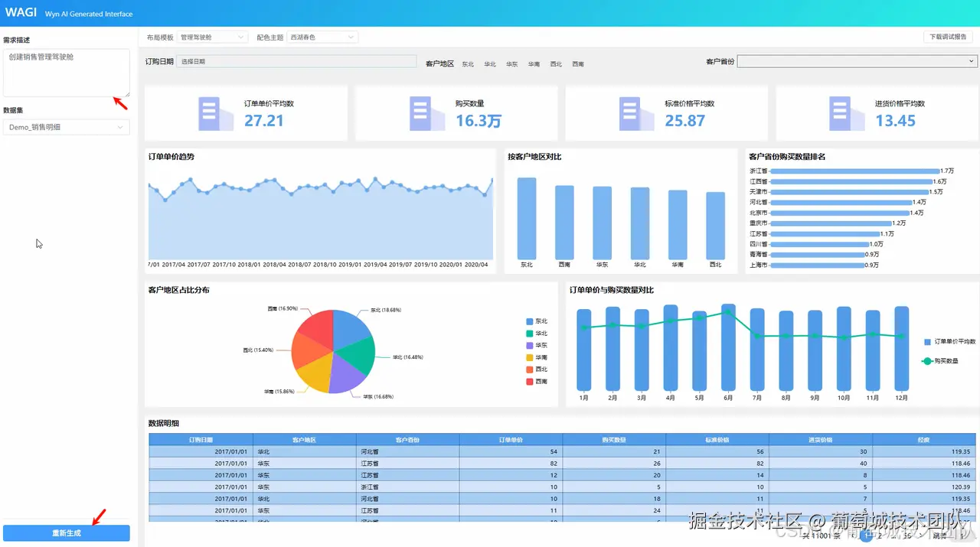Image resolution: width=980 pixels, height=547 pixels.
Task: Select the 订单单价 table column header
Action: [511, 440]
